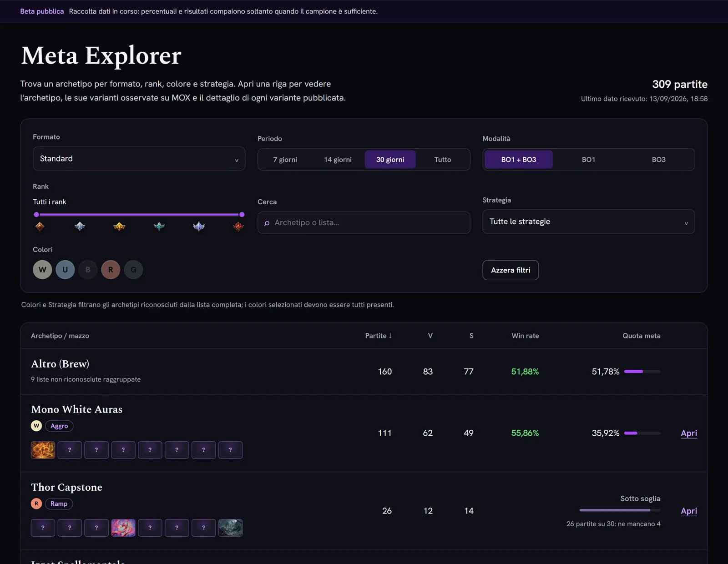
Task: Click the Silver rank icon
Action: (x=80, y=226)
